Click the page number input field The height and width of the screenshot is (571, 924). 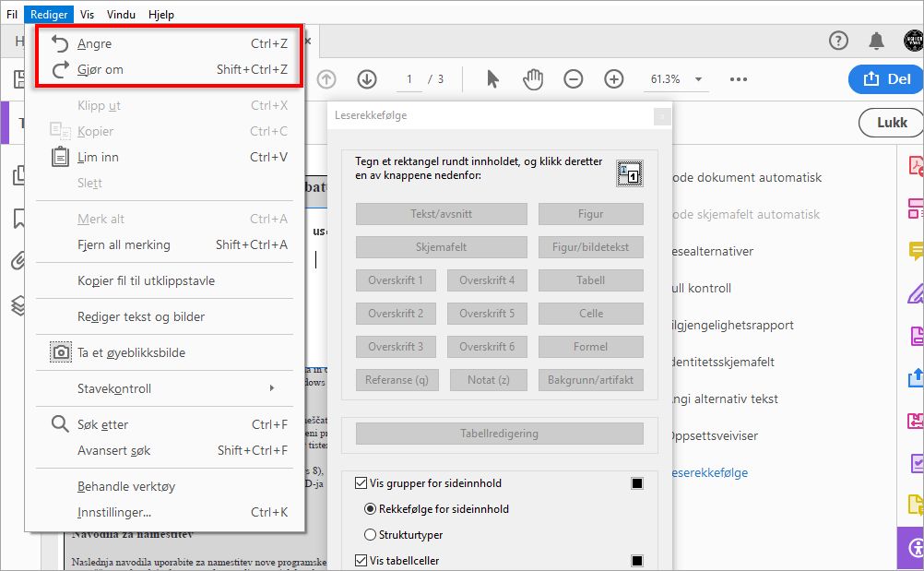click(409, 79)
